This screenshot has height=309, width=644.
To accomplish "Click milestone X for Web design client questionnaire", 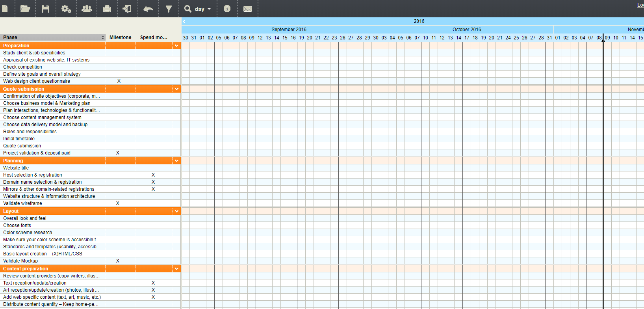I will [x=119, y=81].
